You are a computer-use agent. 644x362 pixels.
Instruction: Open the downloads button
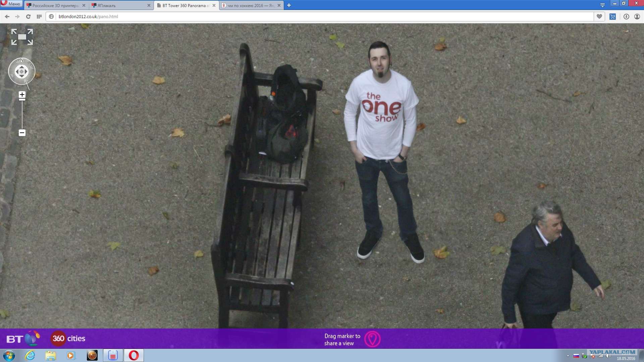click(626, 16)
